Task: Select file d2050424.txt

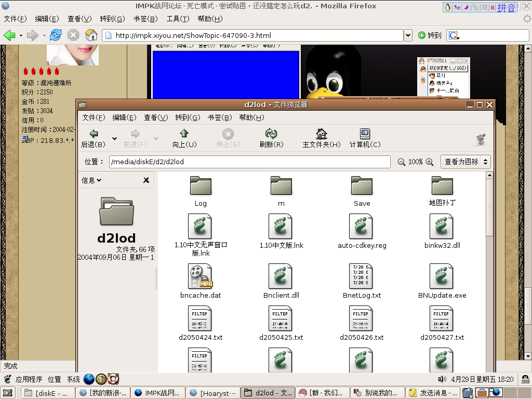Action: 201,323
